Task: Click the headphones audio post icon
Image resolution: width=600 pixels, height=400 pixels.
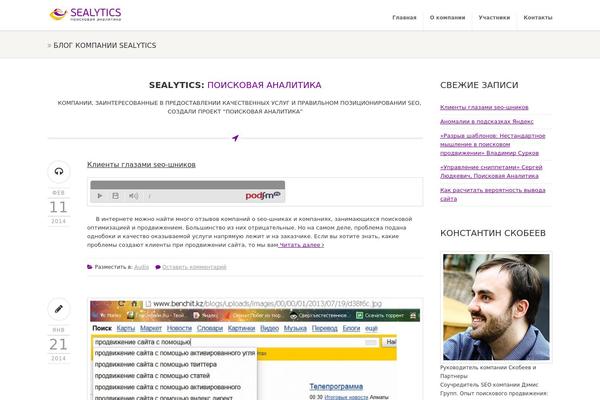Action: [x=59, y=171]
